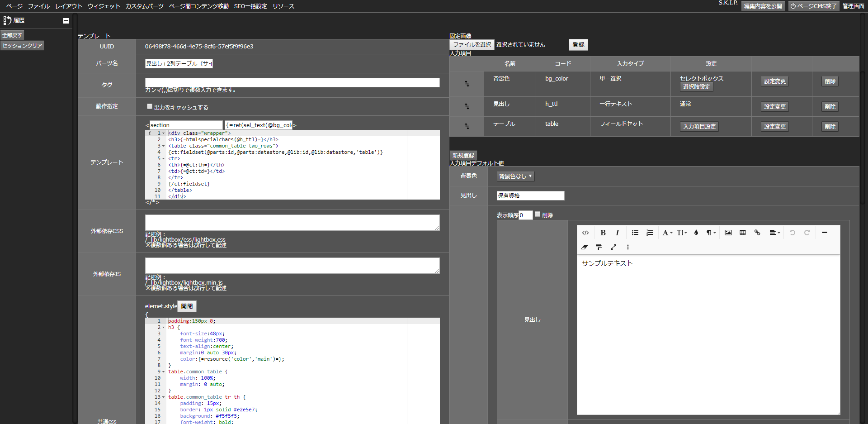
Task: Open the 背景色なし dropdown
Action: (515, 176)
